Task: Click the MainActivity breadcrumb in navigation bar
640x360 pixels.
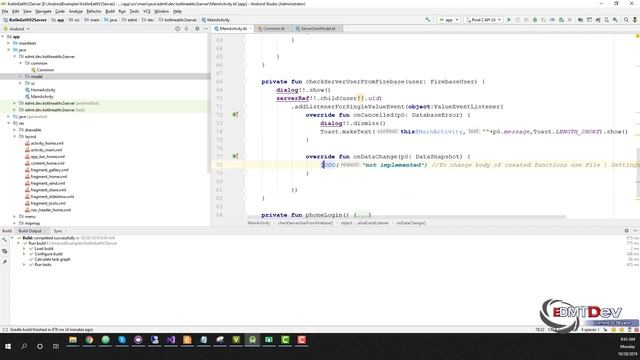Action: pyautogui.click(x=216, y=20)
